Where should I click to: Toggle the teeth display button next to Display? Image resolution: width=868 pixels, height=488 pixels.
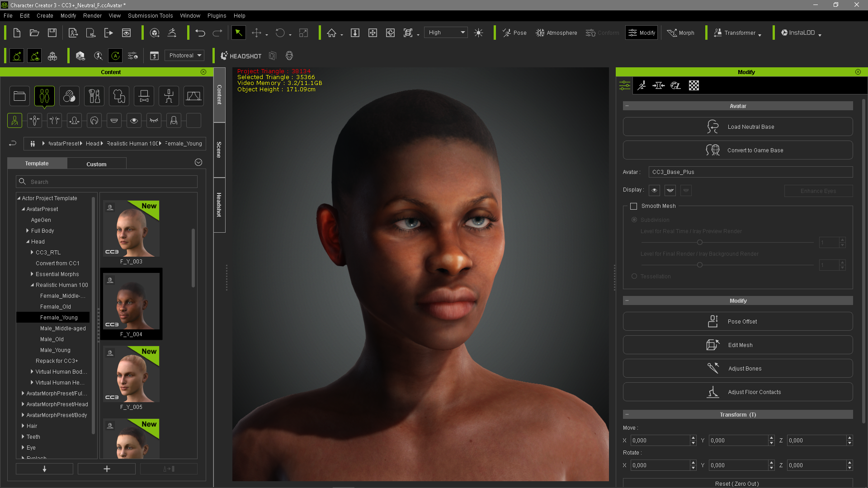click(x=670, y=190)
